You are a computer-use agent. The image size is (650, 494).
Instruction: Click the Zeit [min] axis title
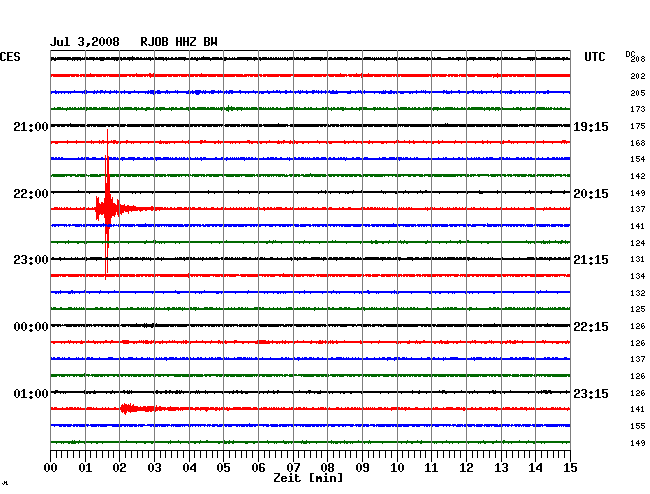click(x=308, y=478)
